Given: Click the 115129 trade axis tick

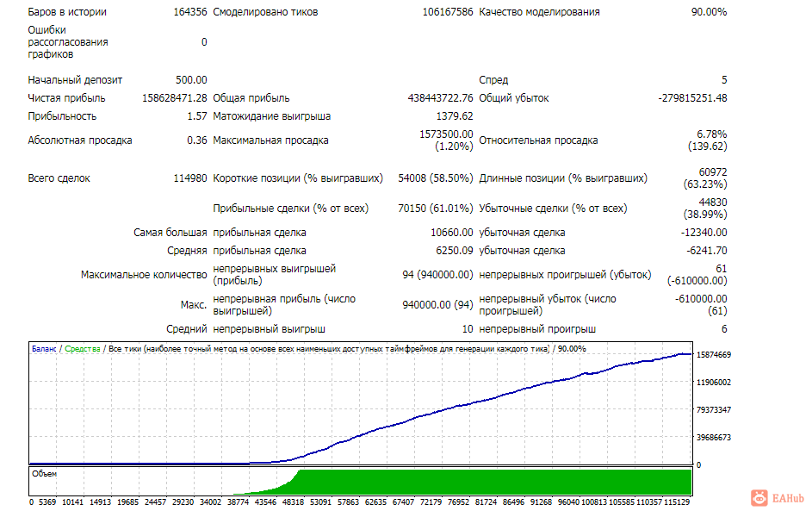Looking at the screenshot, I should pyautogui.click(x=677, y=502).
